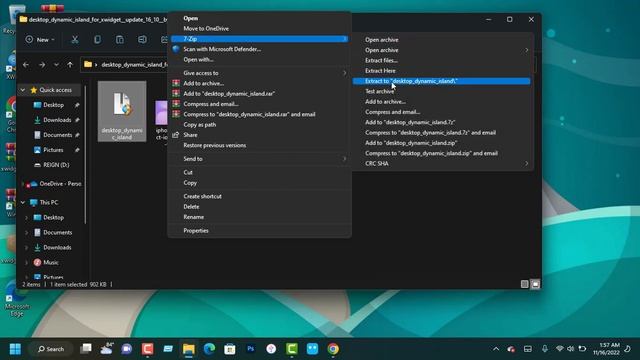The image size is (640, 360).
Task: Open taskbar Search
Action: click(x=51, y=349)
